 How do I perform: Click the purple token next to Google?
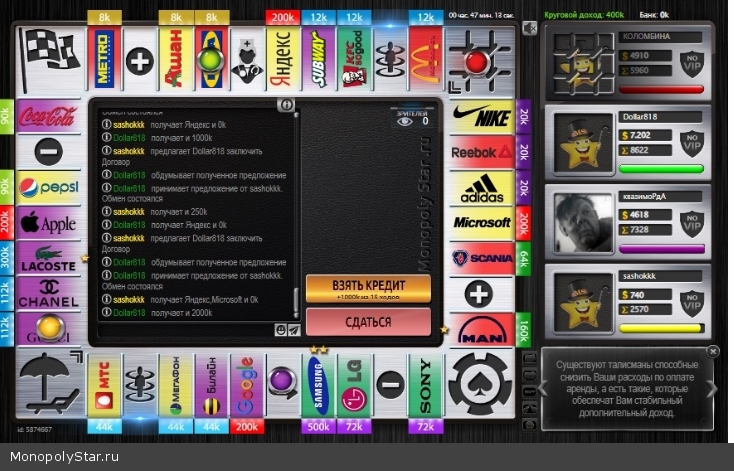[283, 381]
